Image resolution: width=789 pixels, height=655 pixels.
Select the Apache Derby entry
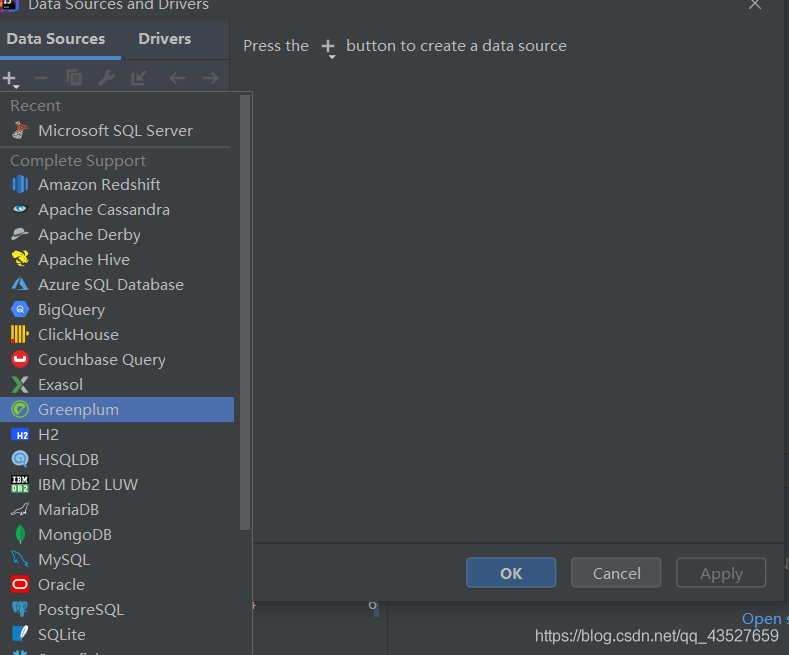point(117,234)
